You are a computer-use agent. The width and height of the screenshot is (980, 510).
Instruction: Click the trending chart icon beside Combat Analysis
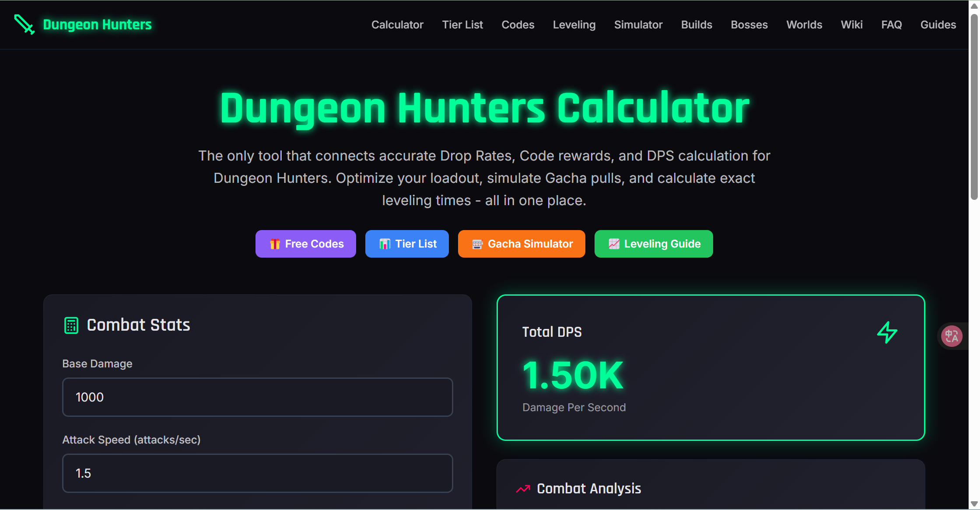click(x=522, y=489)
